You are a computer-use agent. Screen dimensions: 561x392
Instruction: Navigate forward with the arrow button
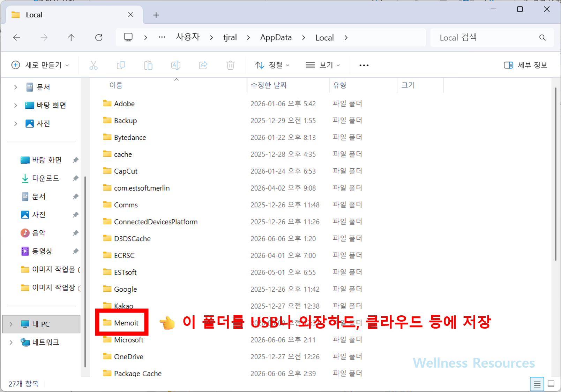coord(44,37)
